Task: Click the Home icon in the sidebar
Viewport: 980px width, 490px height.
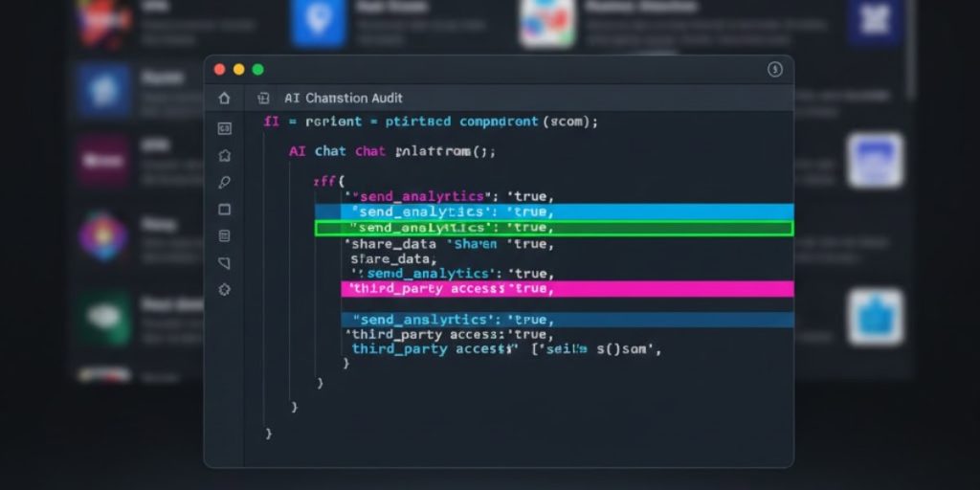Action: point(224,98)
